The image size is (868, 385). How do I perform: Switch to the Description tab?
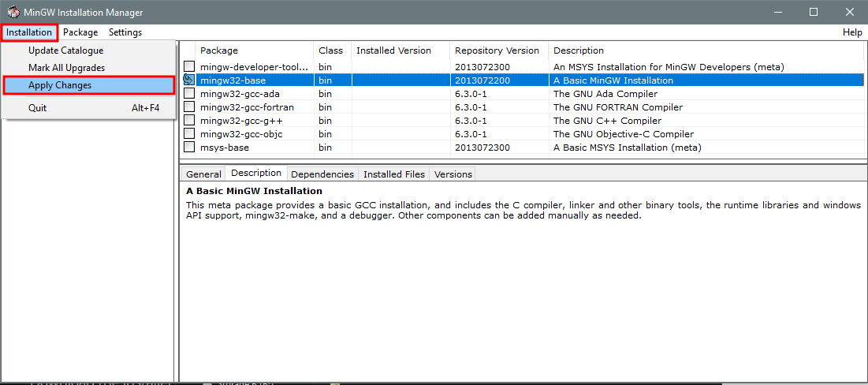click(256, 173)
